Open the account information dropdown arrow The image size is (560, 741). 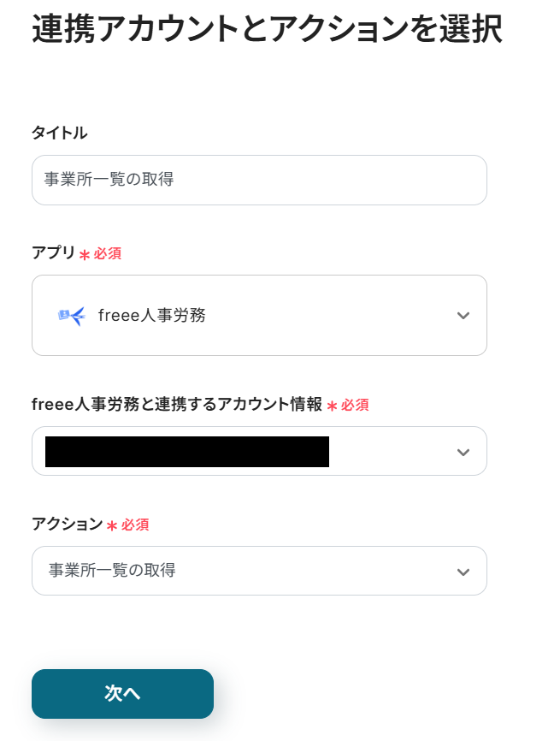[463, 452]
